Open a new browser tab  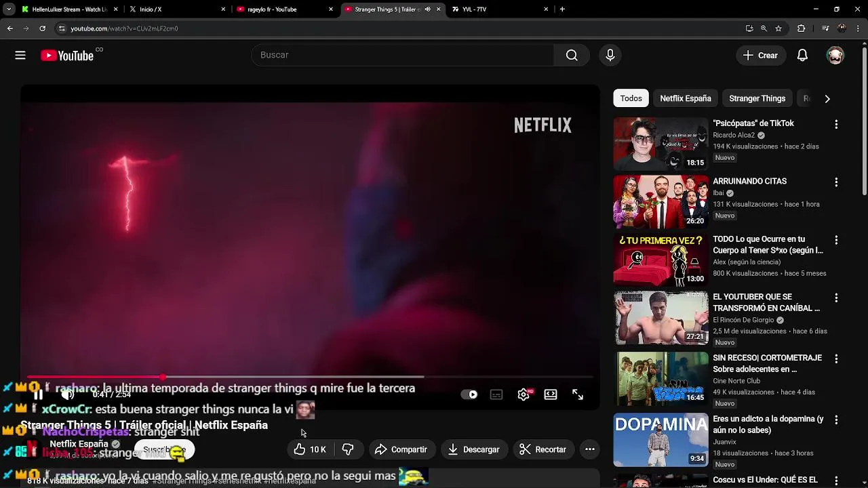coord(562,9)
